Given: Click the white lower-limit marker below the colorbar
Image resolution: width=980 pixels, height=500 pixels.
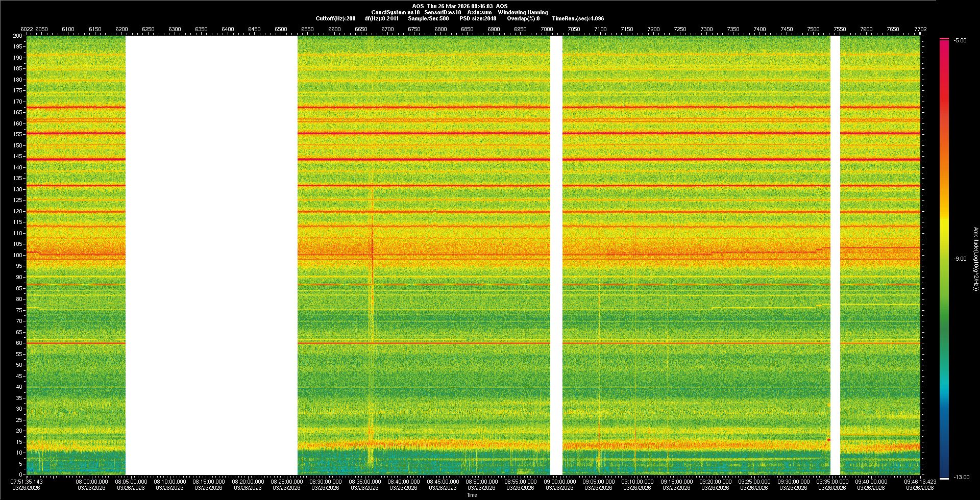Looking at the screenshot, I should click(x=944, y=478).
